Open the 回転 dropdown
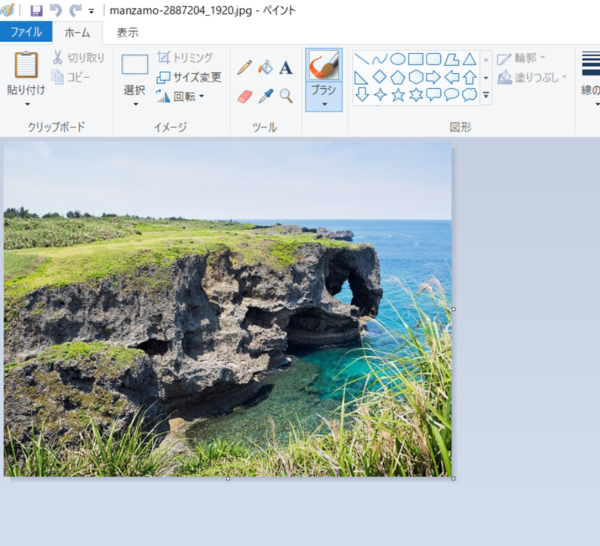 coord(179,96)
